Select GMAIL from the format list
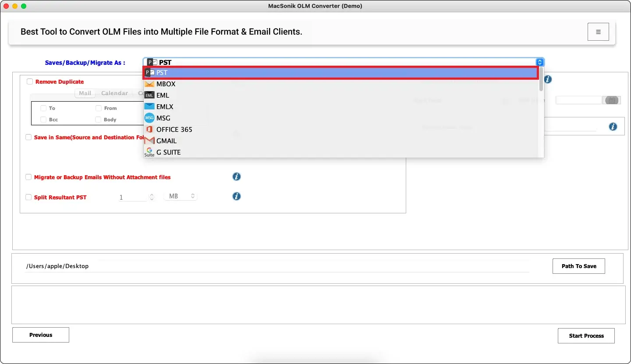This screenshot has width=631, height=364. pos(341,141)
